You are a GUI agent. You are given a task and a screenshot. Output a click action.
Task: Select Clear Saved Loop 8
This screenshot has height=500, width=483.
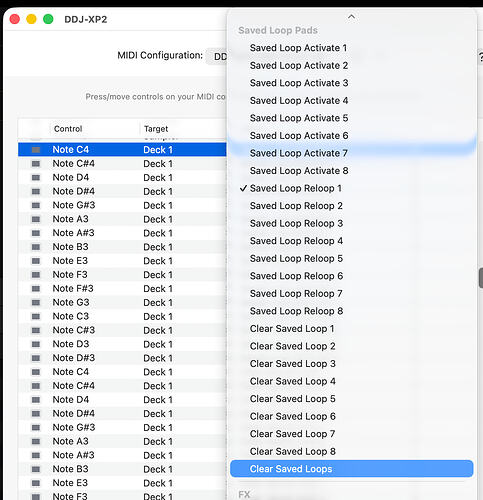351,451
